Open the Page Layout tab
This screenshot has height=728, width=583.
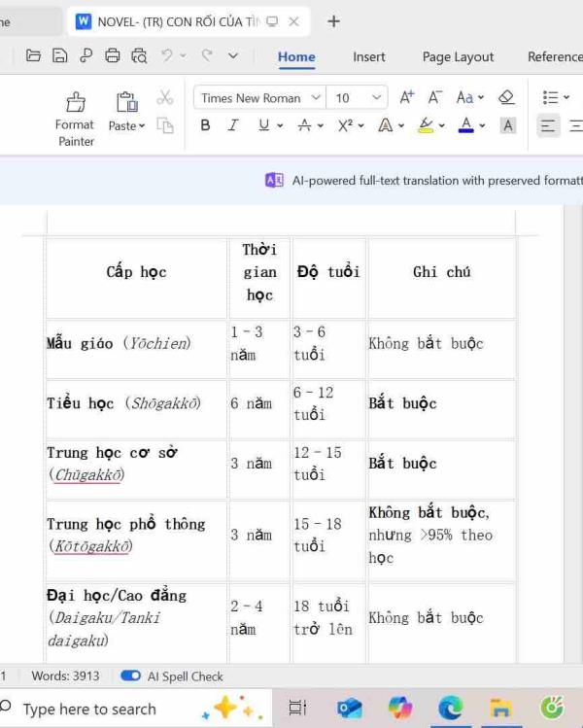(x=458, y=56)
